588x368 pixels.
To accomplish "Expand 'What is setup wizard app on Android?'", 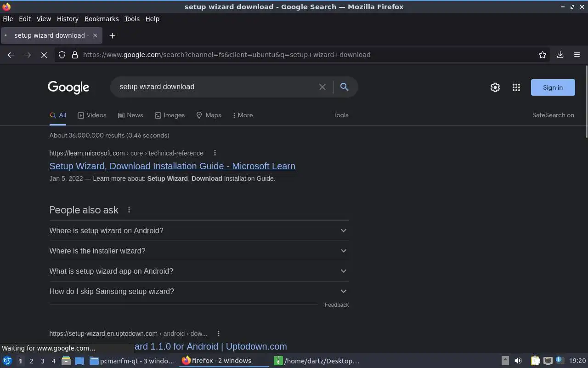I will pos(199,271).
